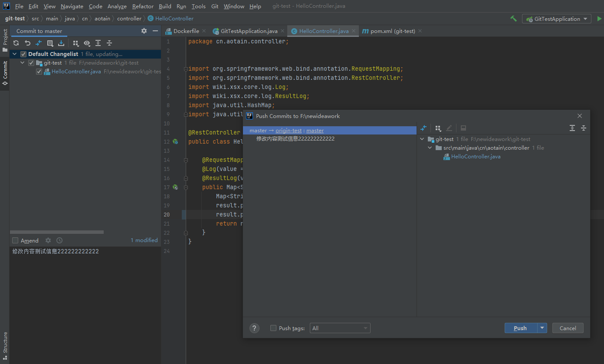Collapse git-test node in Push dialog

422,139
